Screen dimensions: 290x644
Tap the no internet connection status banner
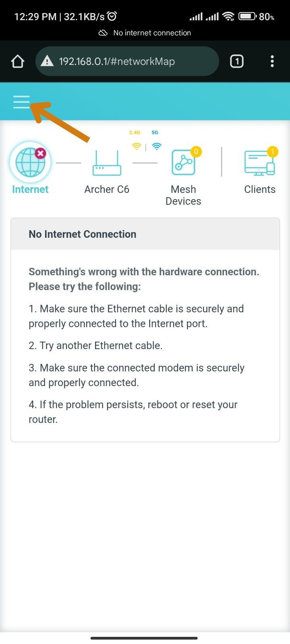(145, 33)
